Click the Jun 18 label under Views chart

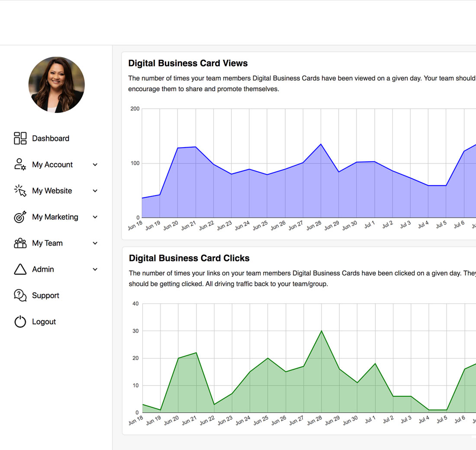pos(135,225)
